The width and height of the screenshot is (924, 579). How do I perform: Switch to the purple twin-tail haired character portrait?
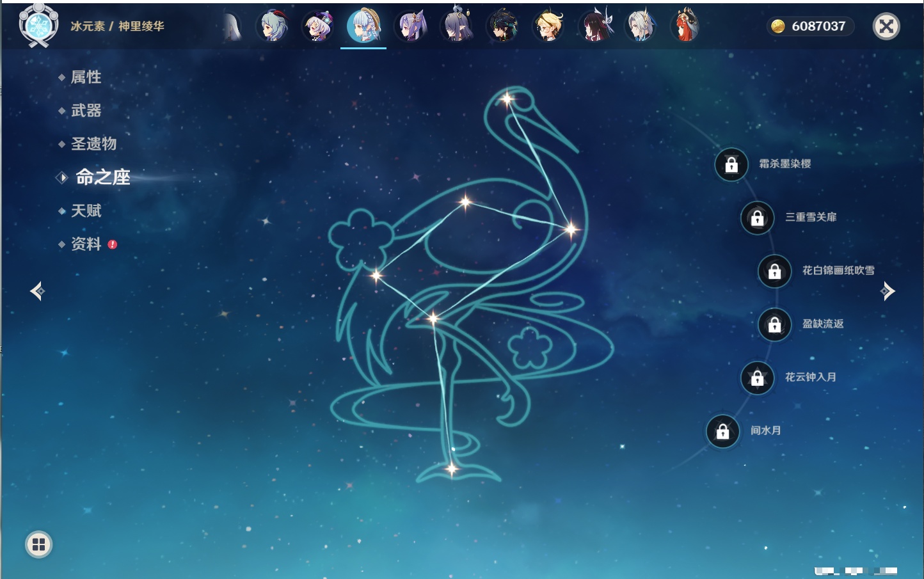(410, 26)
